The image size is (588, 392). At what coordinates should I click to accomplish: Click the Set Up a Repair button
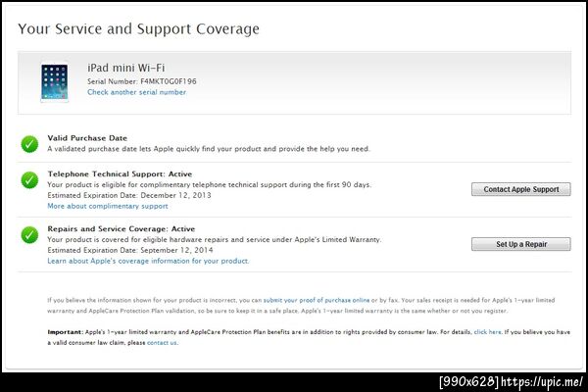pyautogui.click(x=521, y=244)
